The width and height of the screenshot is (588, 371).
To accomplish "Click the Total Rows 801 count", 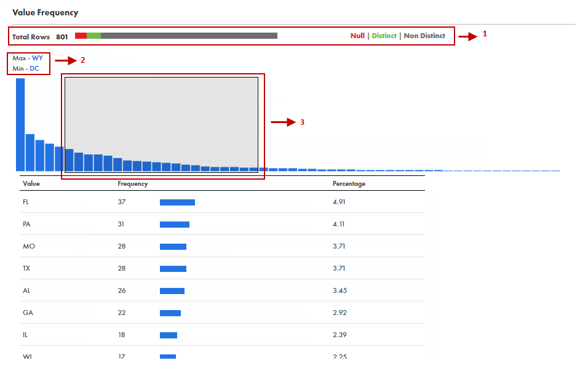I will pyautogui.click(x=62, y=37).
